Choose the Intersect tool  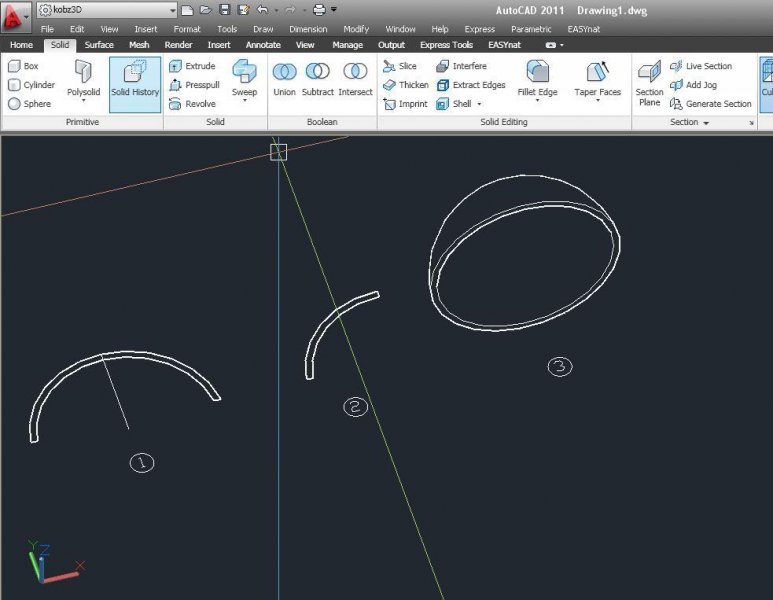click(x=354, y=80)
